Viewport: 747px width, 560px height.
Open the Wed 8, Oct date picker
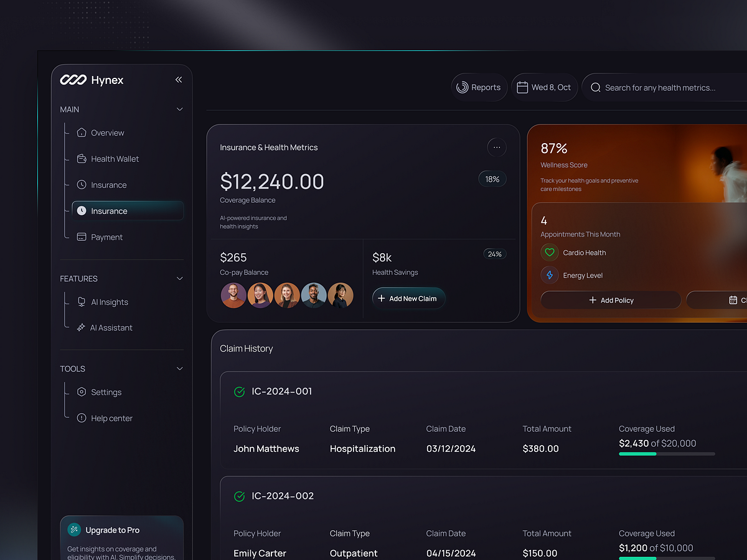545,87
